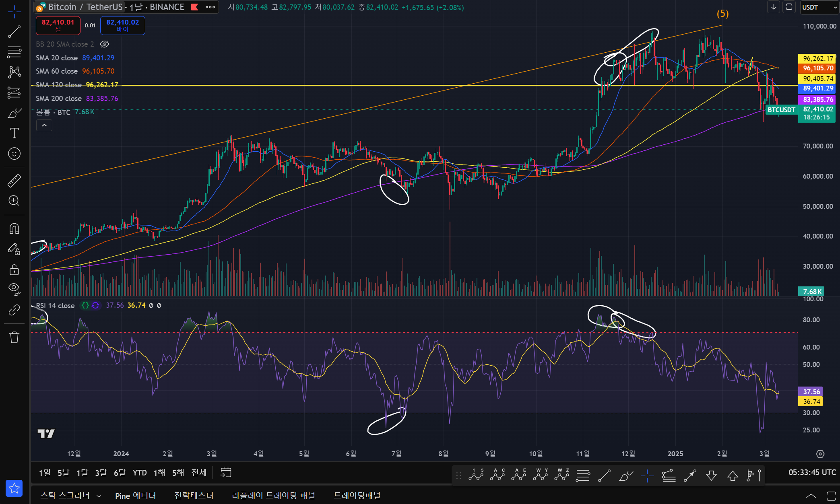Choose the arrow-up marker in favorites bar
Viewport: 840px width, 504px height.
(733, 476)
